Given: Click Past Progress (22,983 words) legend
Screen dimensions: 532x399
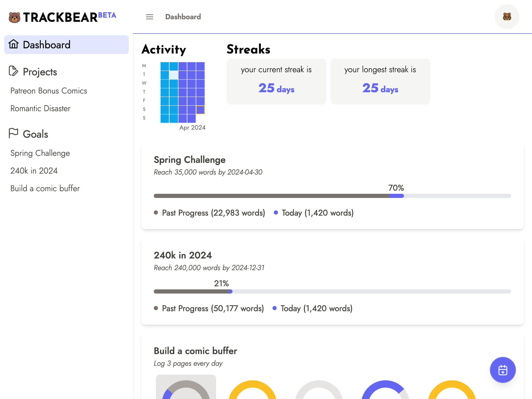Looking at the screenshot, I should click(x=209, y=213).
